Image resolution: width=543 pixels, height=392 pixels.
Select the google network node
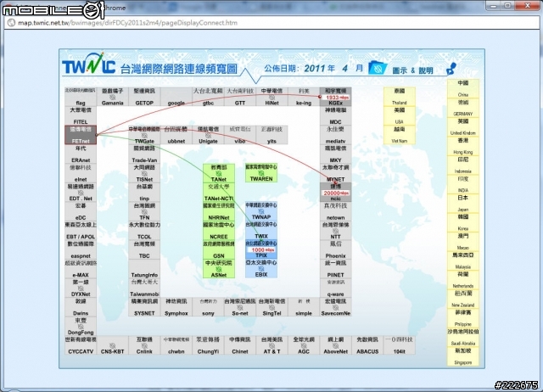point(176,97)
